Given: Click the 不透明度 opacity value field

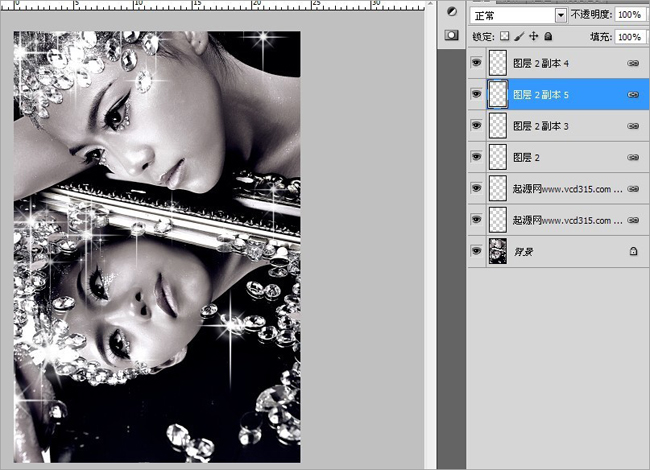Looking at the screenshot, I should 629,15.
